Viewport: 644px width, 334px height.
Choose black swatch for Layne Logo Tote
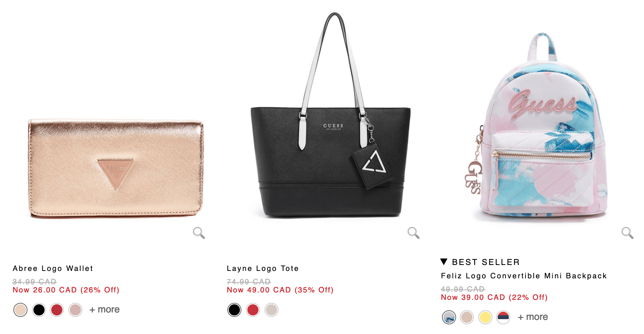(x=234, y=310)
